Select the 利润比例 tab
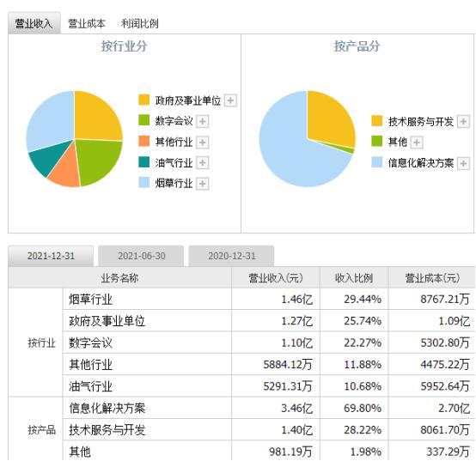476x461 pixels. [140, 23]
